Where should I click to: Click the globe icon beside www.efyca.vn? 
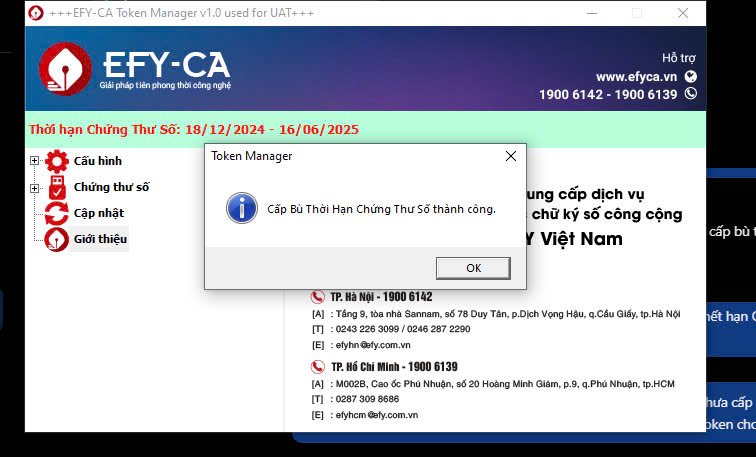690,76
